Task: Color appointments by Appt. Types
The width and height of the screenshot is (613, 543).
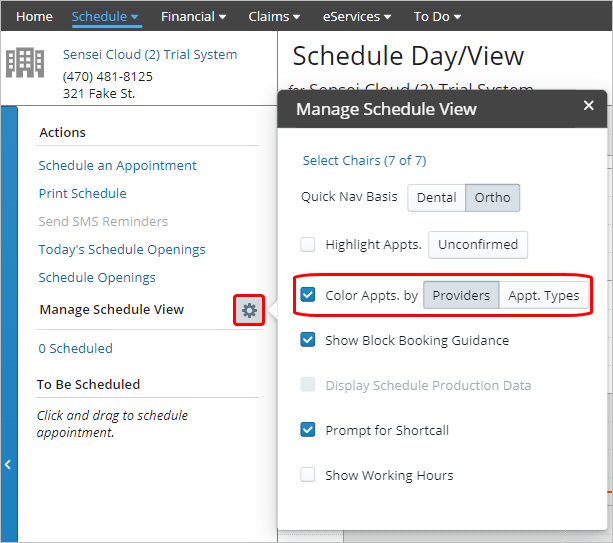Action: pos(543,296)
